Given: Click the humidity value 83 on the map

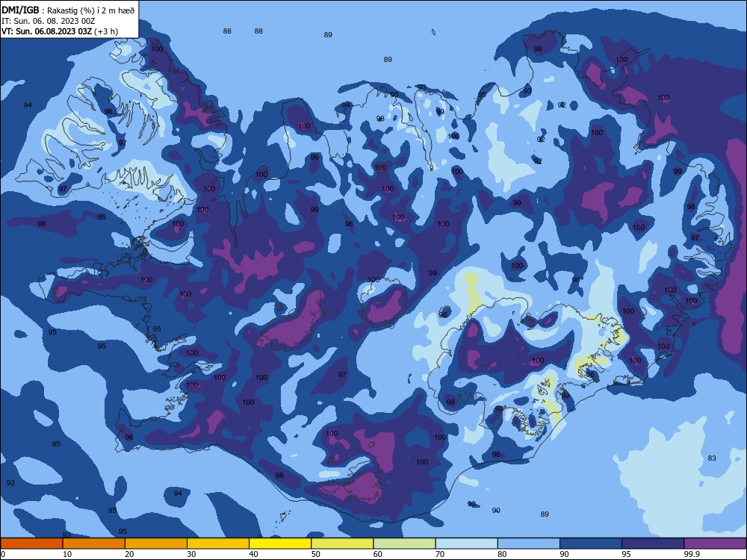Looking at the screenshot, I should tap(712, 458).
